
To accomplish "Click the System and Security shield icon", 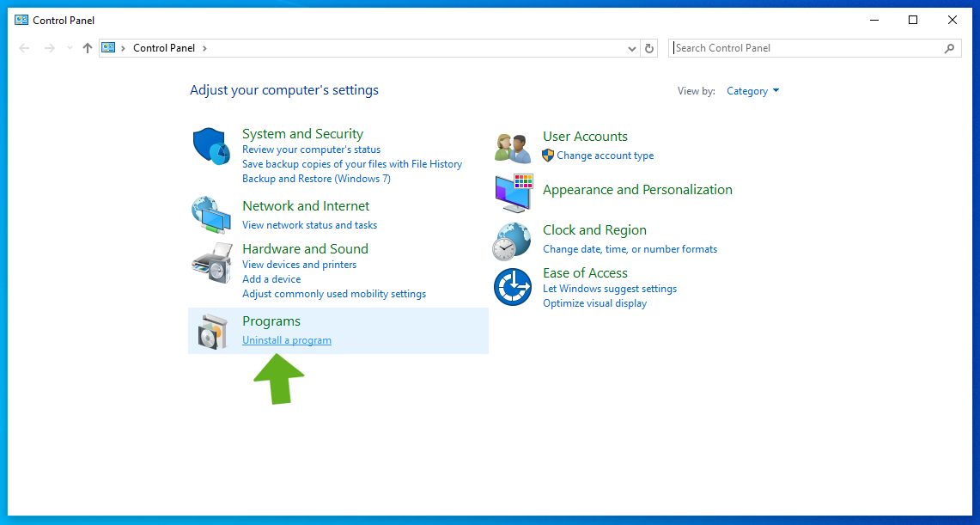I will (210, 146).
